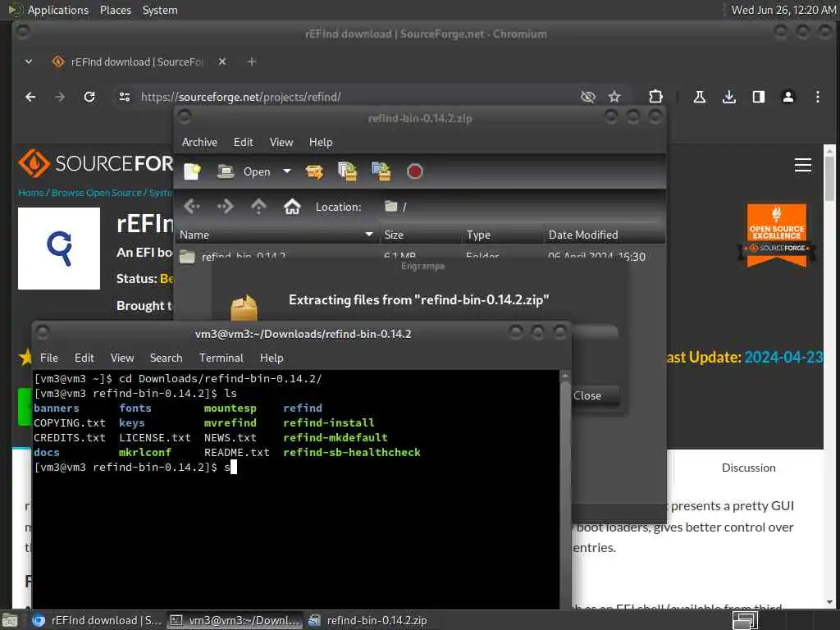Open the SourceForge hamburger menu
The image size is (840, 630).
(802, 165)
